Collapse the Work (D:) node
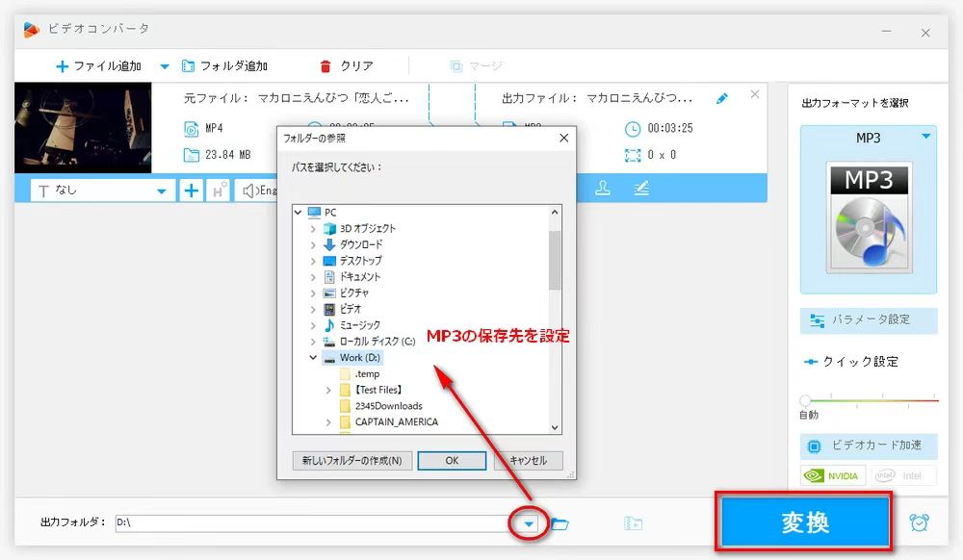 click(x=313, y=358)
